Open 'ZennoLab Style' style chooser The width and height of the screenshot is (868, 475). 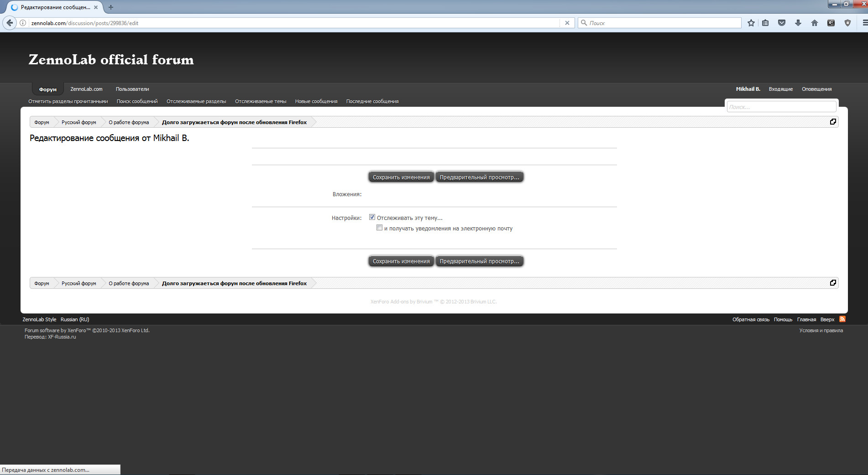(x=39, y=319)
